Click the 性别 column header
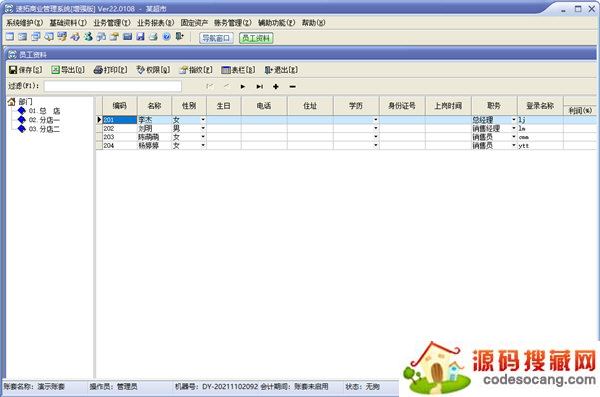This screenshot has height=397, width=600. pyautogui.click(x=189, y=106)
